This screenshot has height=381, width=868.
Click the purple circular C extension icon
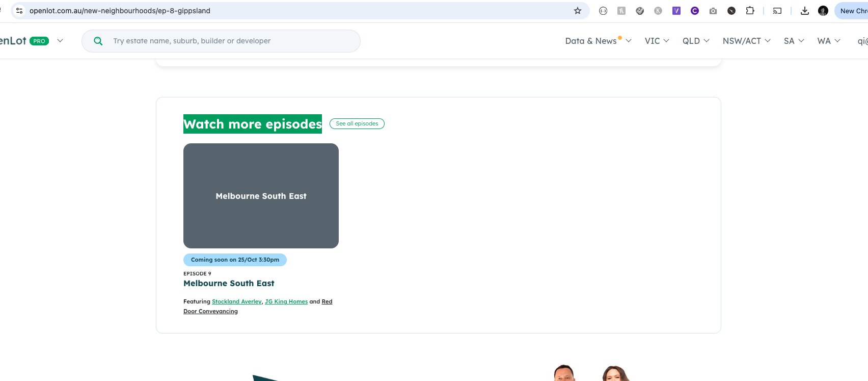695,11
